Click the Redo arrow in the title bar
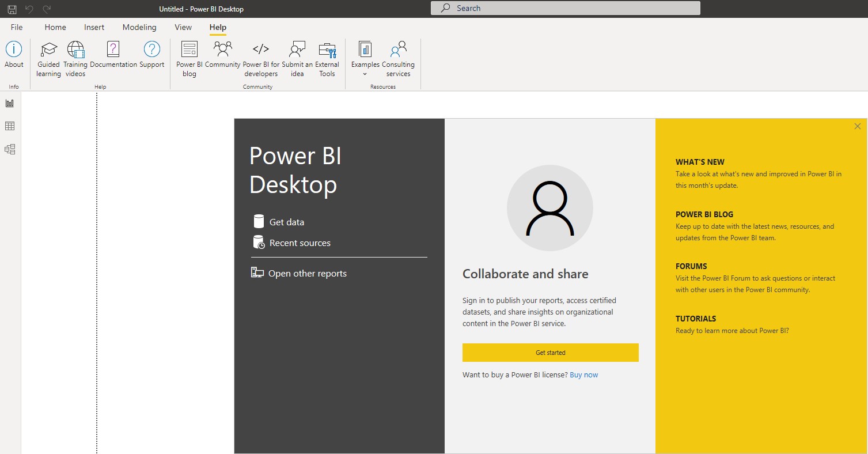The image size is (868, 454). 47,9
